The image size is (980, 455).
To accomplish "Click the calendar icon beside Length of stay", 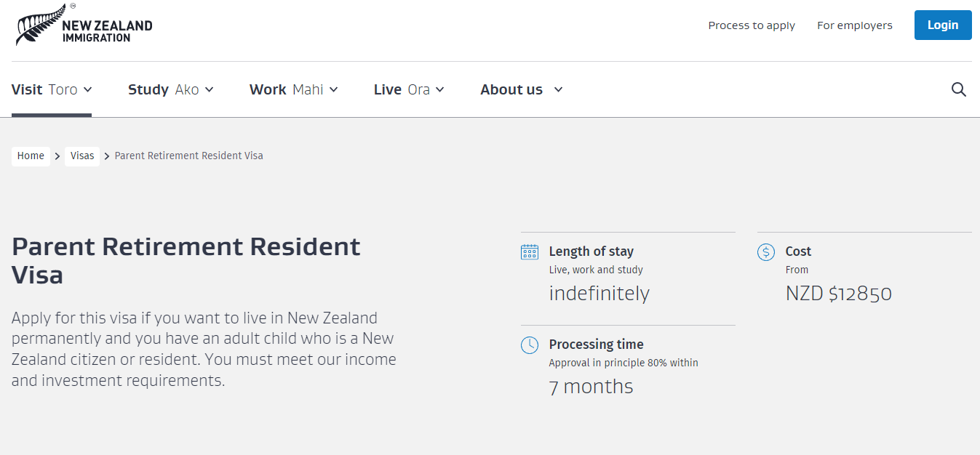I will 530,252.
